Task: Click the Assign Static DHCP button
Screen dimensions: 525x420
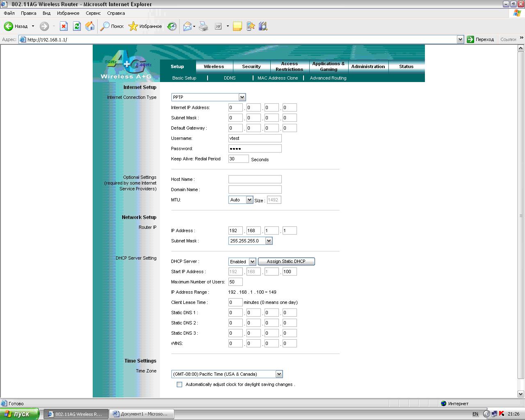Action: click(286, 261)
